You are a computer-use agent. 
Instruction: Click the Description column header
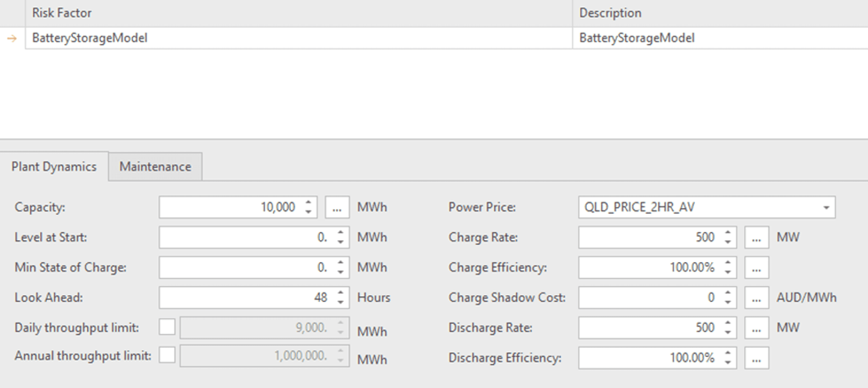pyautogui.click(x=720, y=13)
